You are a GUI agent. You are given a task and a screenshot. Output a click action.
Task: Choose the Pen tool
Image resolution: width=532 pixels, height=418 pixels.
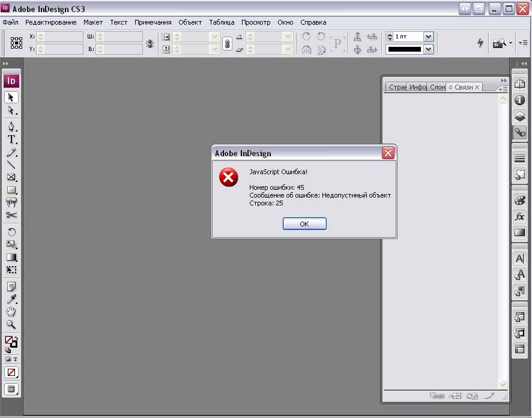pos(11,127)
